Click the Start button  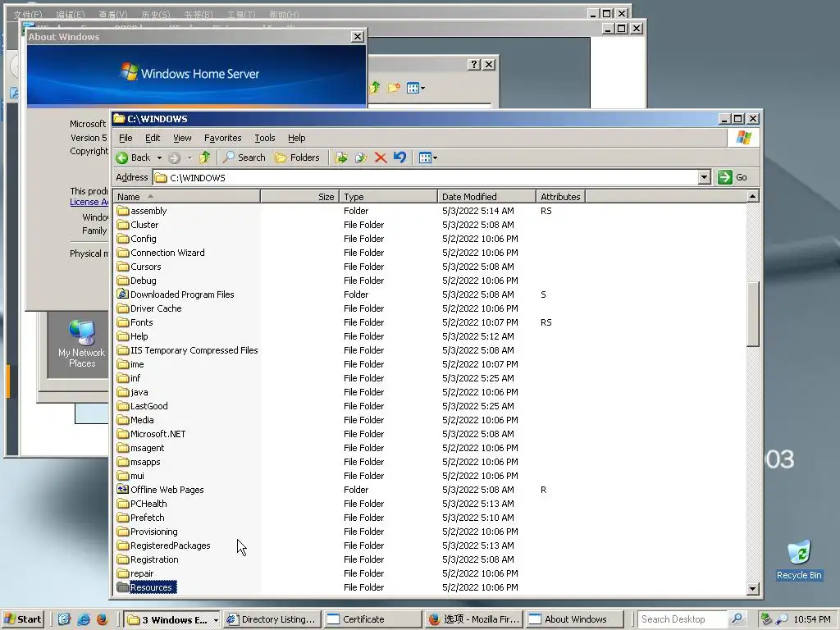[23, 619]
